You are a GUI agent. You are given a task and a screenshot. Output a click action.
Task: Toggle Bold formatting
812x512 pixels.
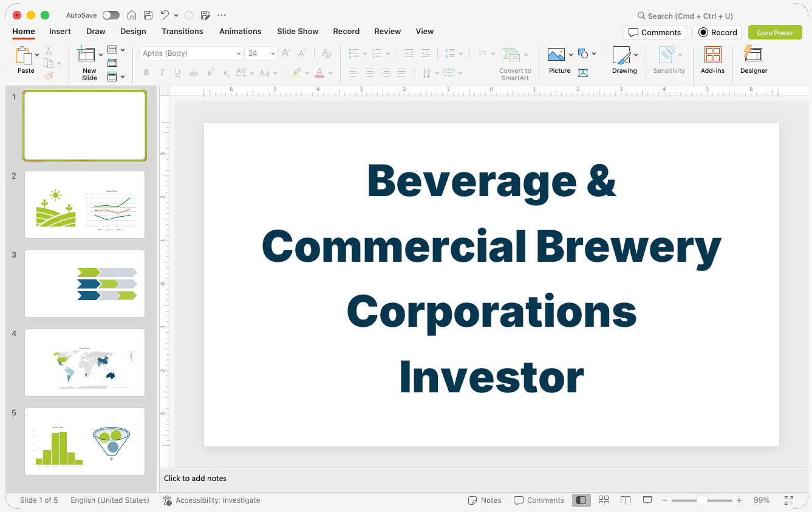click(146, 73)
